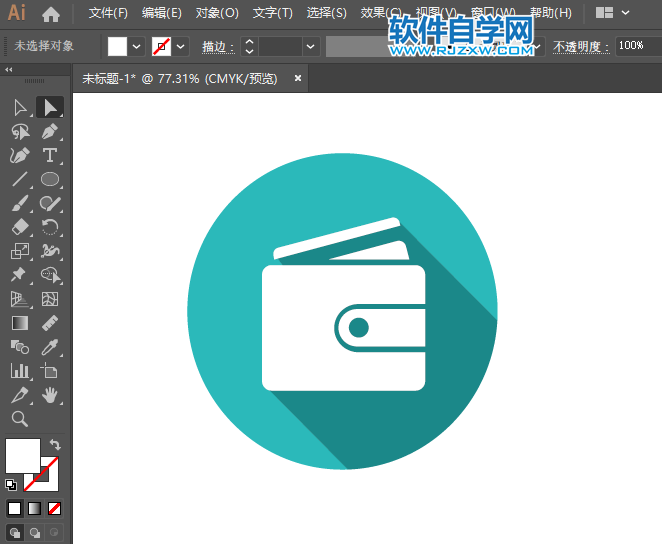Activate the Hand tool
Image resolution: width=662 pixels, height=544 pixels.
50,395
